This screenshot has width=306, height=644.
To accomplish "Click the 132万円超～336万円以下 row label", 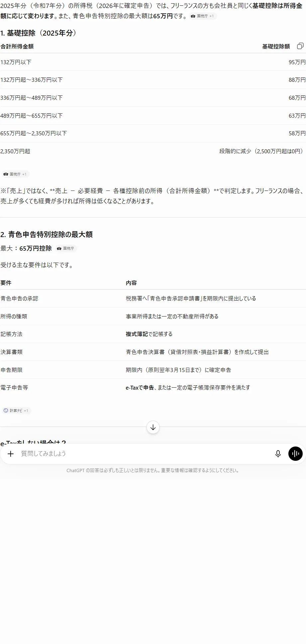I will [x=32, y=80].
